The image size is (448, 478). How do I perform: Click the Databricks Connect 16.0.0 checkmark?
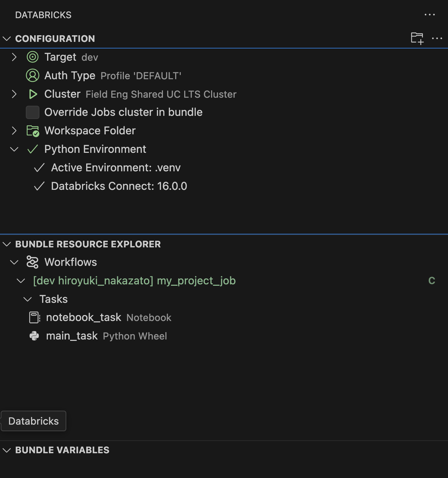tap(40, 186)
